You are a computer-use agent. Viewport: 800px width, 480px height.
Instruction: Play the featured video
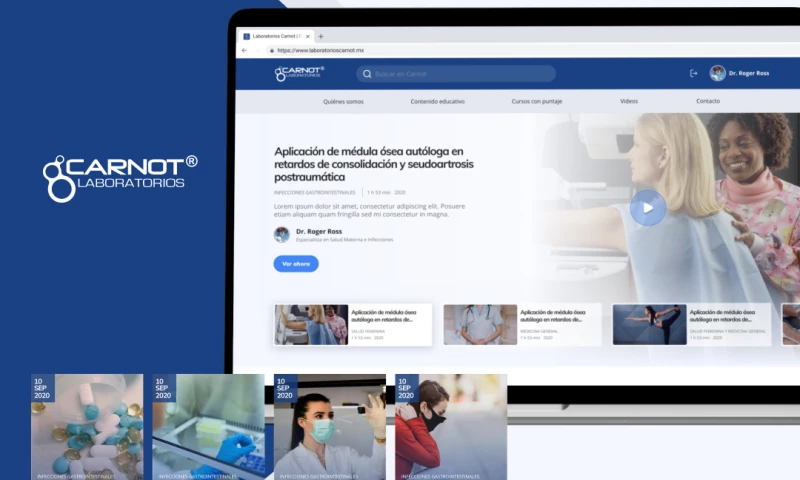coord(648,208)
